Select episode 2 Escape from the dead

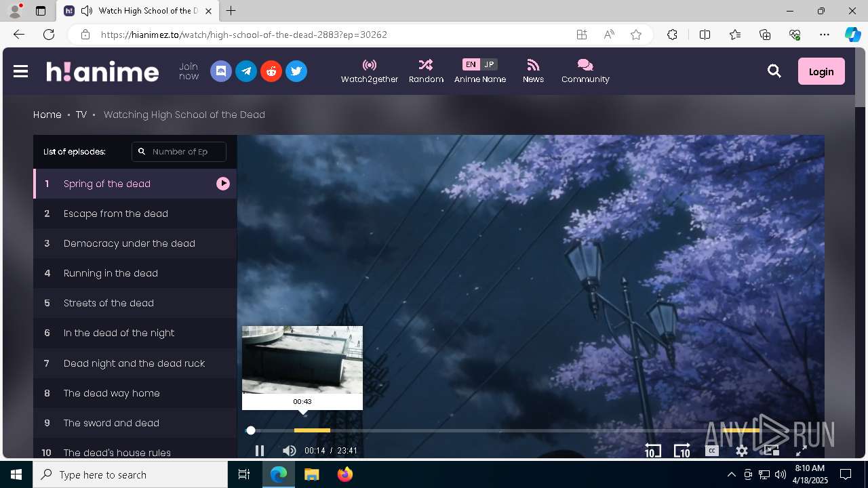pos(135,213)
